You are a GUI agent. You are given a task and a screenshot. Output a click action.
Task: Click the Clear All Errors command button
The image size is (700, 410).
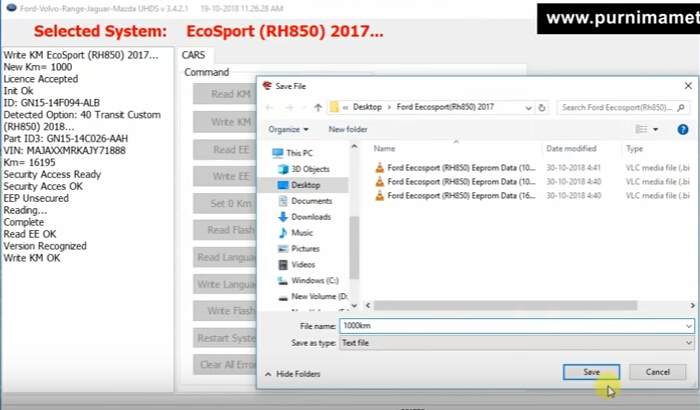pos(225,365)
